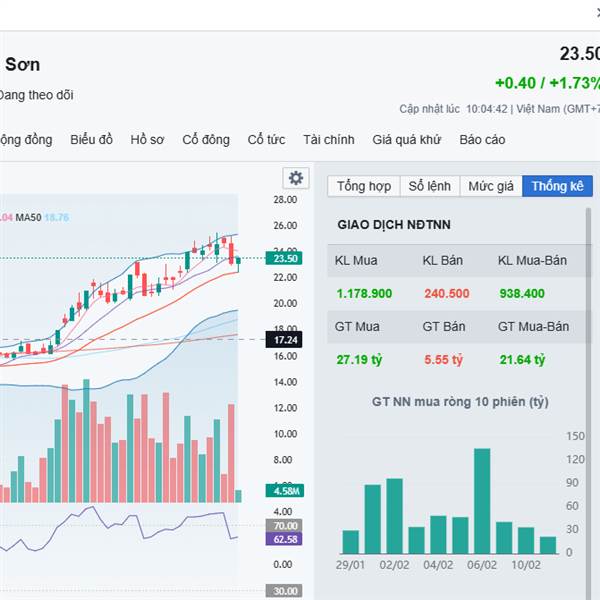Open the Cổ tức section
This screenshot has width=600, height=600.
[266, 140]
